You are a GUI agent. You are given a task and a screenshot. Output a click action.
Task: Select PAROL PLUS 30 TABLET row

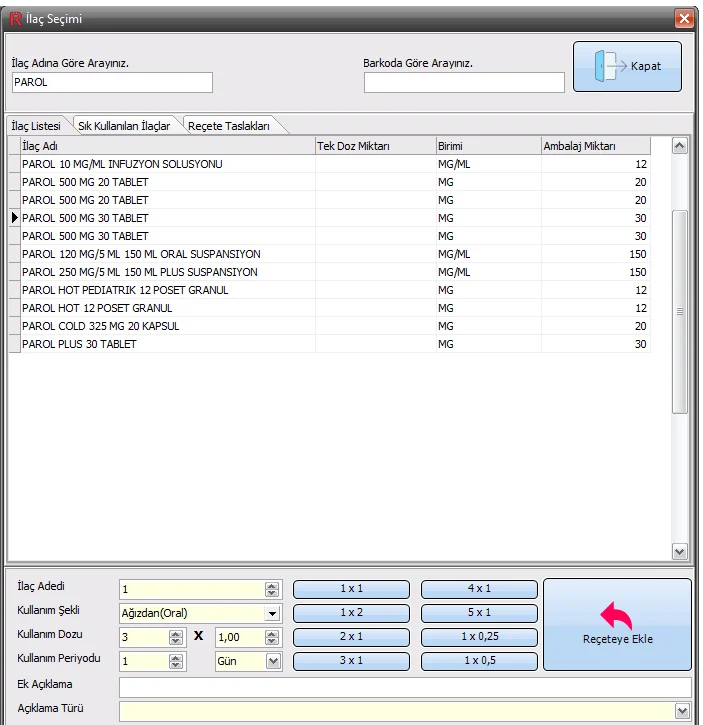point(329,344)
